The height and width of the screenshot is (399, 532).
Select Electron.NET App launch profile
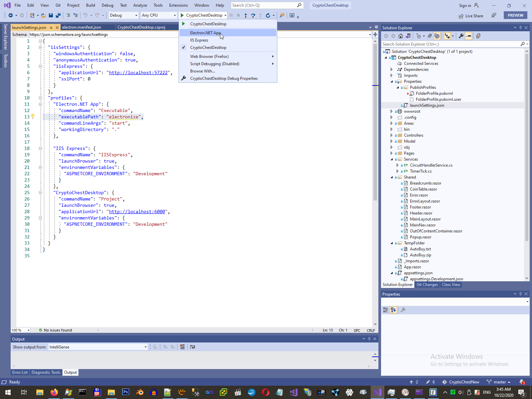point(228,33)
